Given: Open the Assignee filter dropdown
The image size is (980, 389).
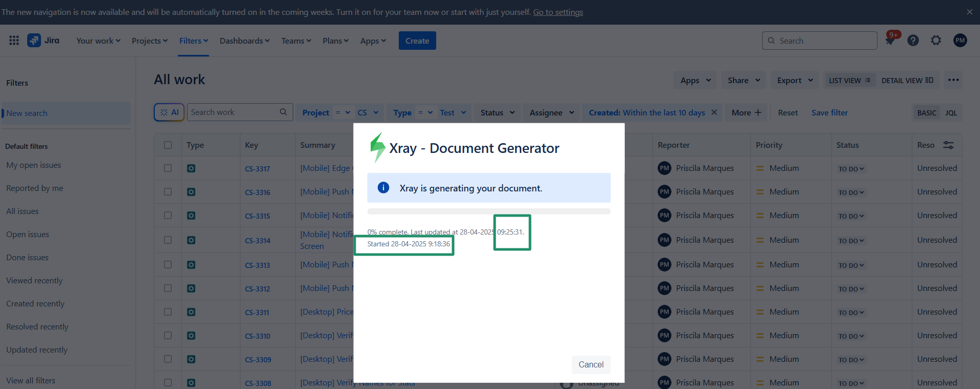Looking at the screenshot, I should point(552,112).
